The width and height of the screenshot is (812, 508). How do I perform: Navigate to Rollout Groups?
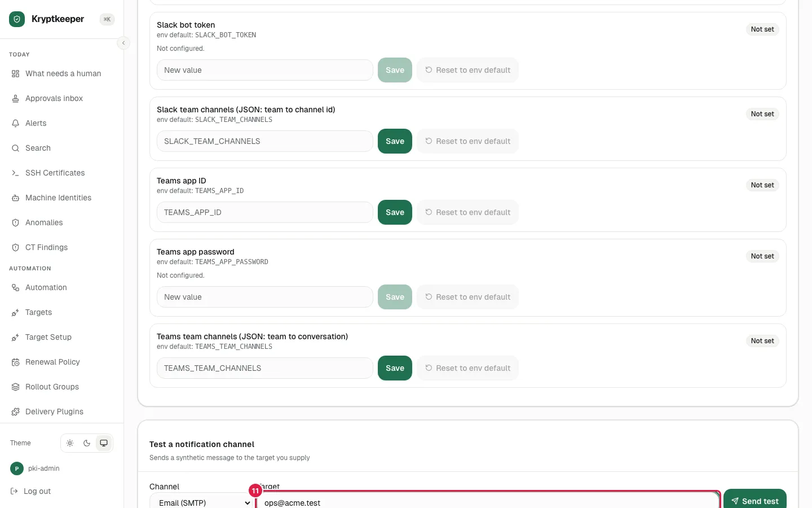pos(62,387)
